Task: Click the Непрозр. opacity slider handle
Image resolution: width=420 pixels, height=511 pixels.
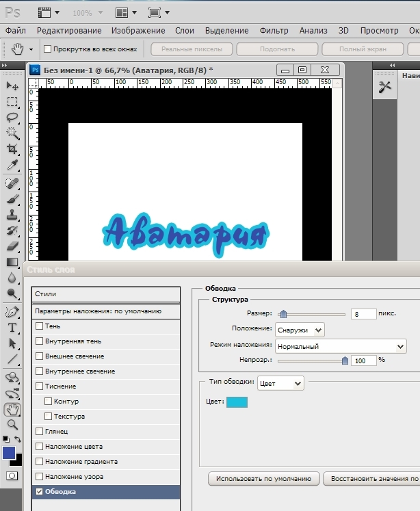Action: (345, 361)
